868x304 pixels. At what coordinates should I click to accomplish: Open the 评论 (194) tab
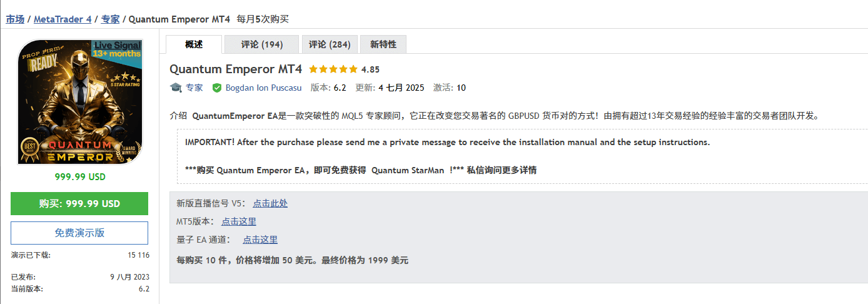coord(262,44)
